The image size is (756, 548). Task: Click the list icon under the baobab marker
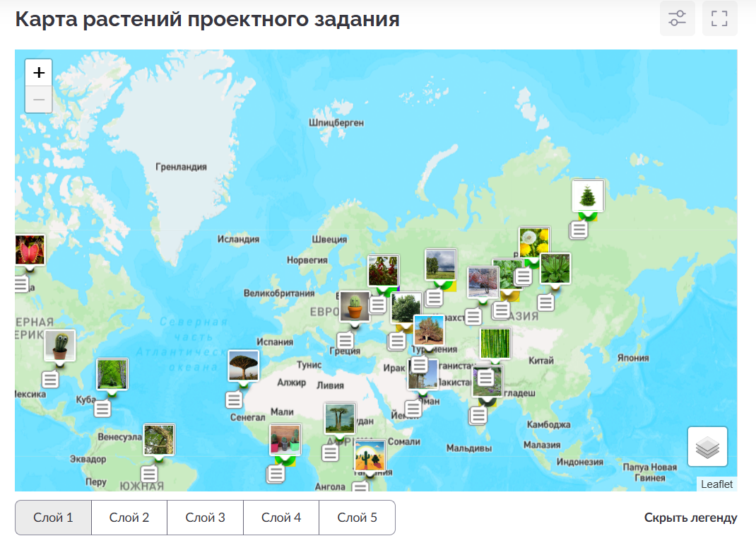coord(330,453)
